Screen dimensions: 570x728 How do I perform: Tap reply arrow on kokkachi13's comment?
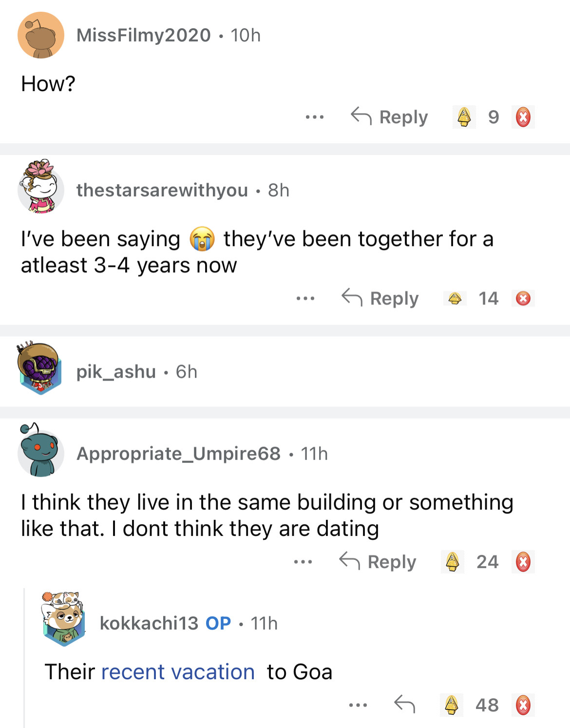pyautogui.click(x=404, y=705)
